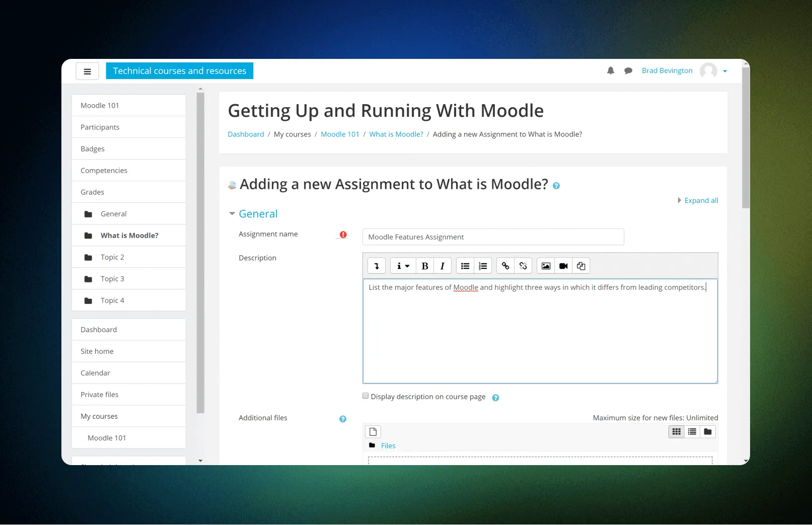Apply italic formatting
Viewport: 812px width, 525px height.
[442, 266]
